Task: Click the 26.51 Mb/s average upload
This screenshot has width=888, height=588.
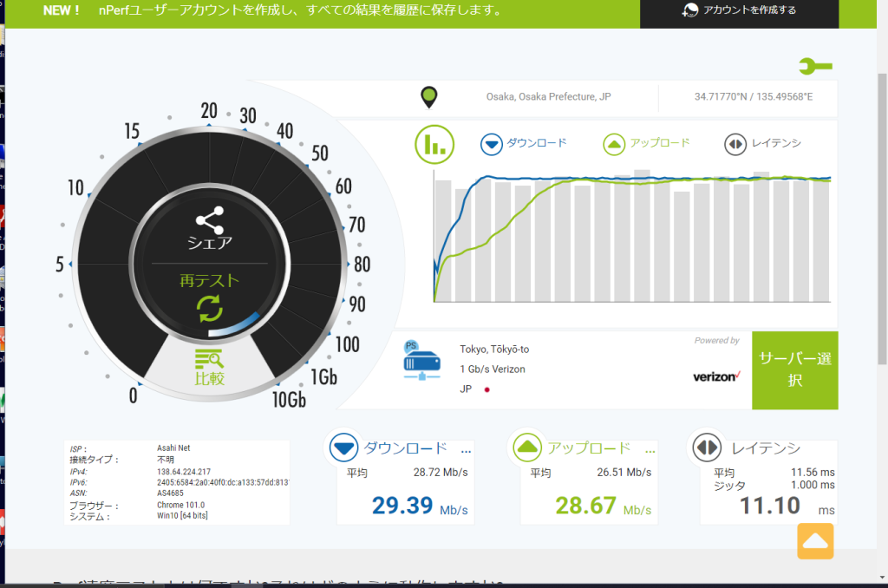Action: pos(624,473)
